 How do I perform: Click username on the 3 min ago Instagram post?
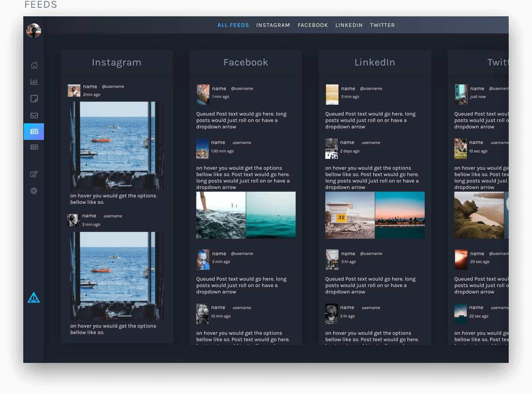coord(113,216)
